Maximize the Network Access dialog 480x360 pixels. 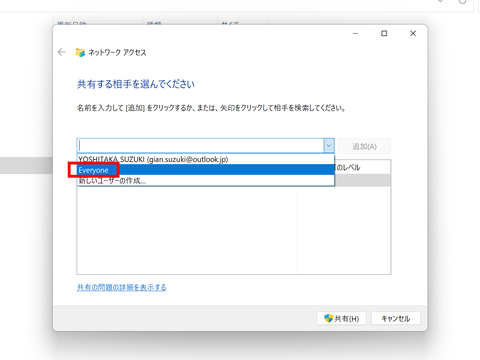click(x=384, y=33)
